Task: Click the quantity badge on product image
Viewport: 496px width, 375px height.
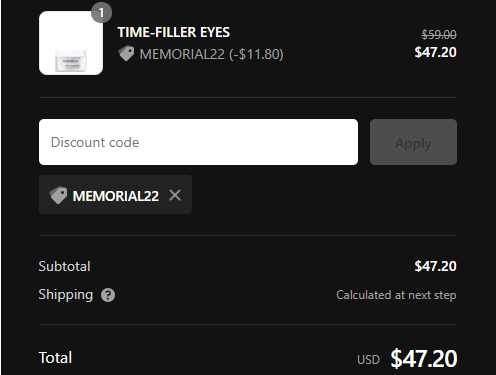Action: (101, 13)
